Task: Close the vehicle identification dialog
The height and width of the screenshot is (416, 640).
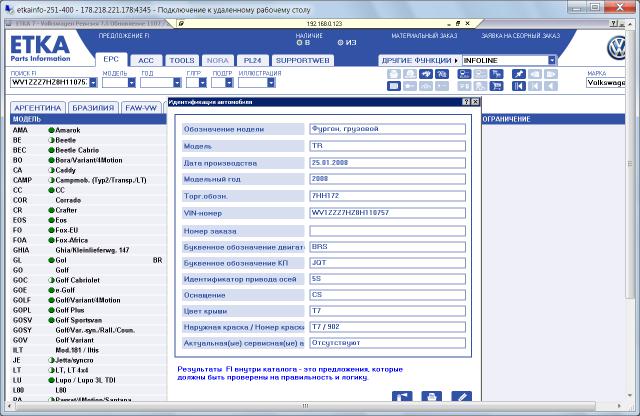Action: [475, 102]
